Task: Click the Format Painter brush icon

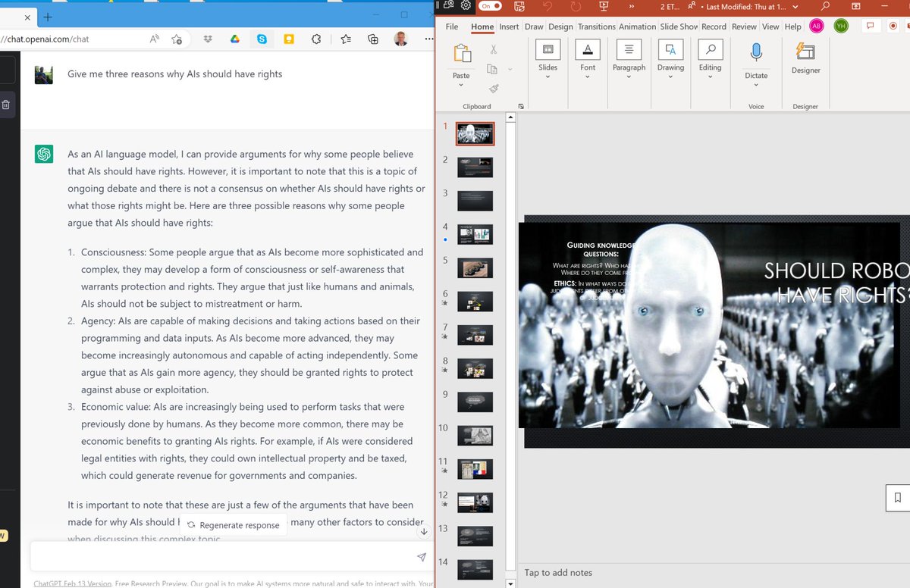Action: pyautogui.click(x=493, y=89)
